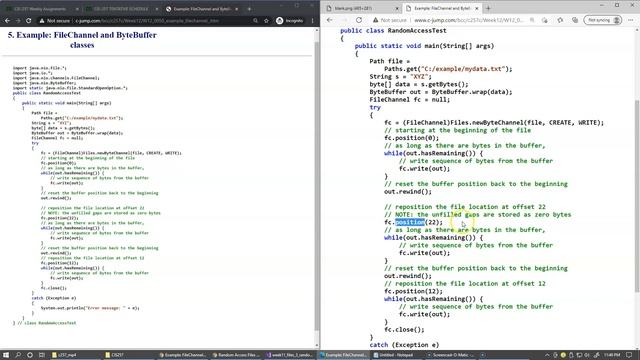Viewport: 640px width, 360px height.
Task: Click the highlighted word position in Edge code
Action: point(410,222)
